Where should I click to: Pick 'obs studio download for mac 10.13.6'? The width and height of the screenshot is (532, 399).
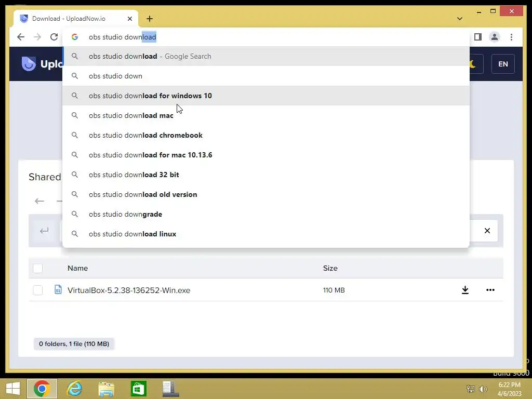[x=266, y=155]
